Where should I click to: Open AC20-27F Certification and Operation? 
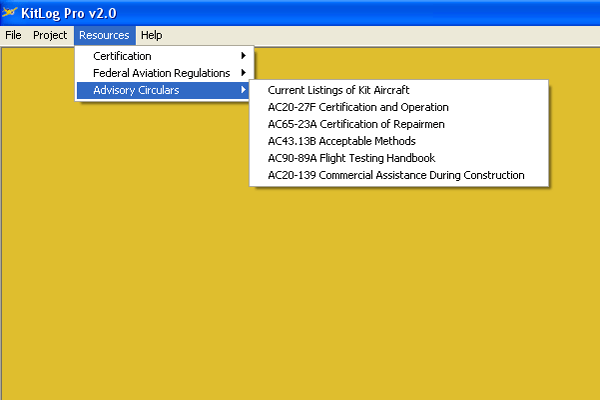[x=358, y=107]
